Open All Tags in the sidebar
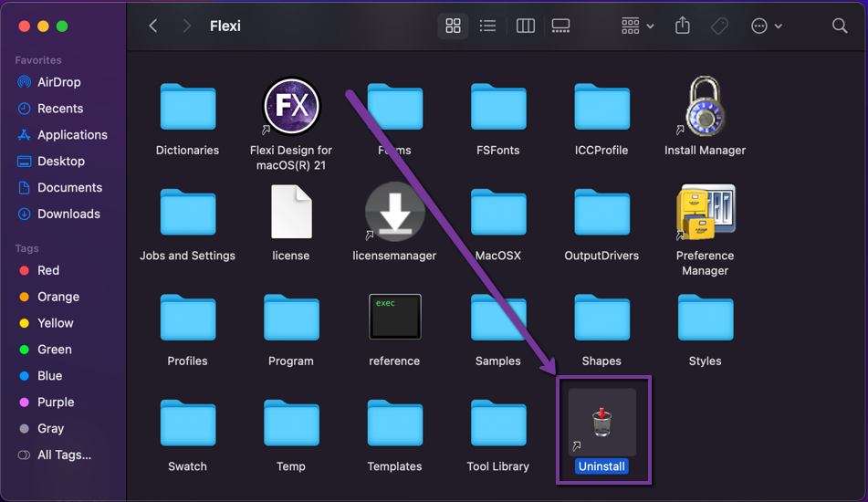The height and width of the screenshot is (502, 868). 64,455
